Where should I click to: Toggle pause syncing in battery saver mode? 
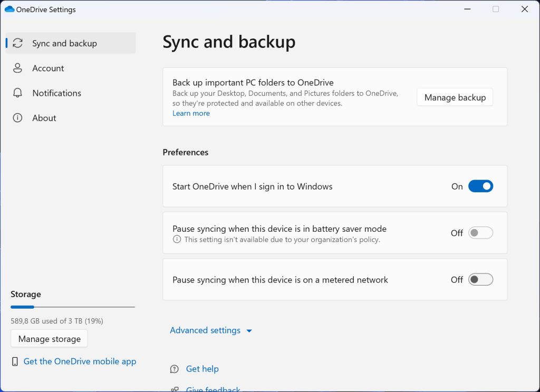[480, 232]
